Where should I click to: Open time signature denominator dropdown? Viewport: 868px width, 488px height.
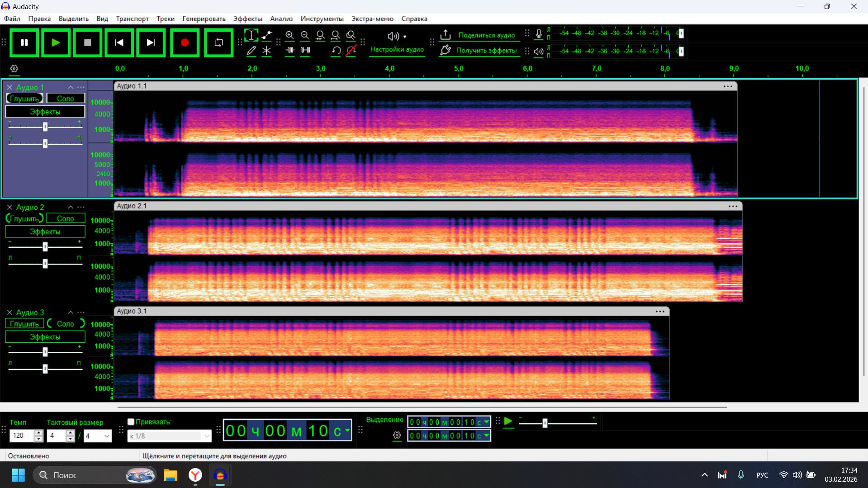[107, 436]
